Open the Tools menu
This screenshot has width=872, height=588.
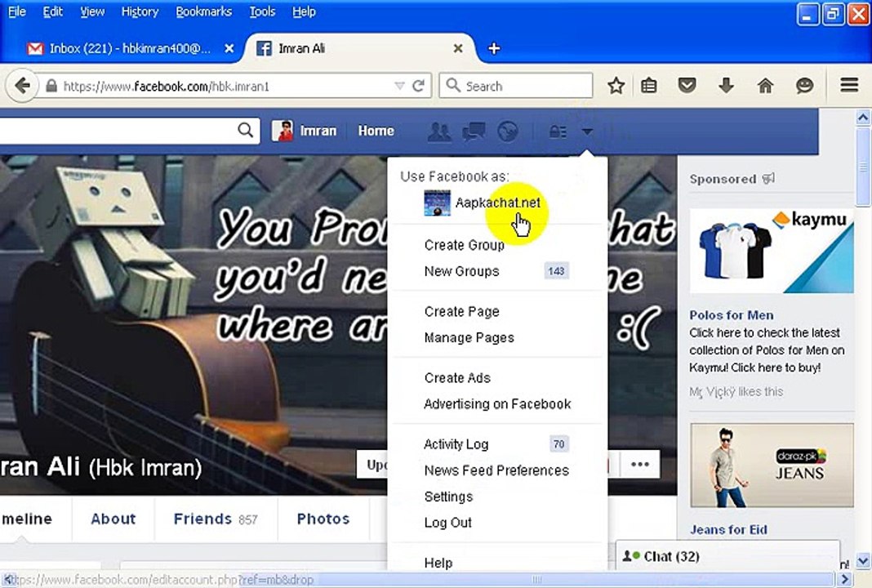click(262, 11)
